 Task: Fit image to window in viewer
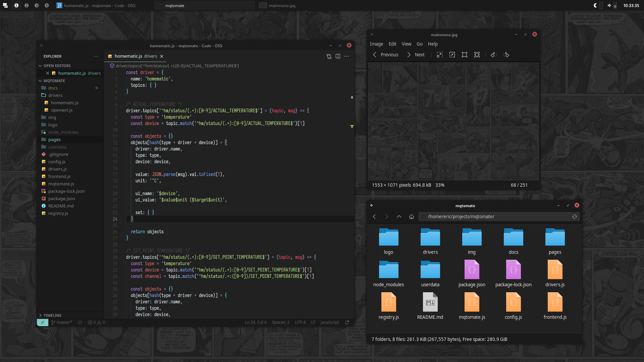pyautogui.click(x=477, y=55)
